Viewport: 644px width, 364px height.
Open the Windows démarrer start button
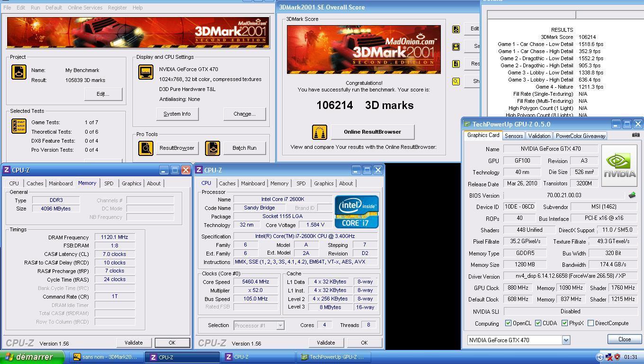(32, 357)
